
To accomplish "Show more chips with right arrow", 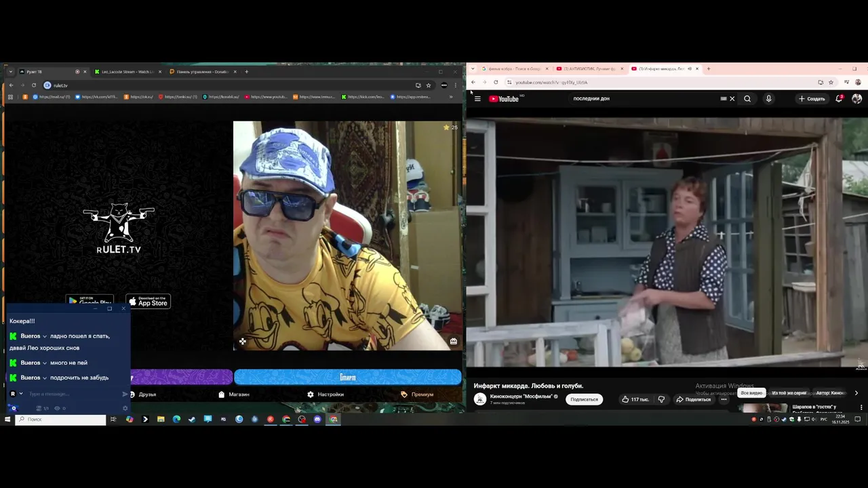I will (856, 393).
